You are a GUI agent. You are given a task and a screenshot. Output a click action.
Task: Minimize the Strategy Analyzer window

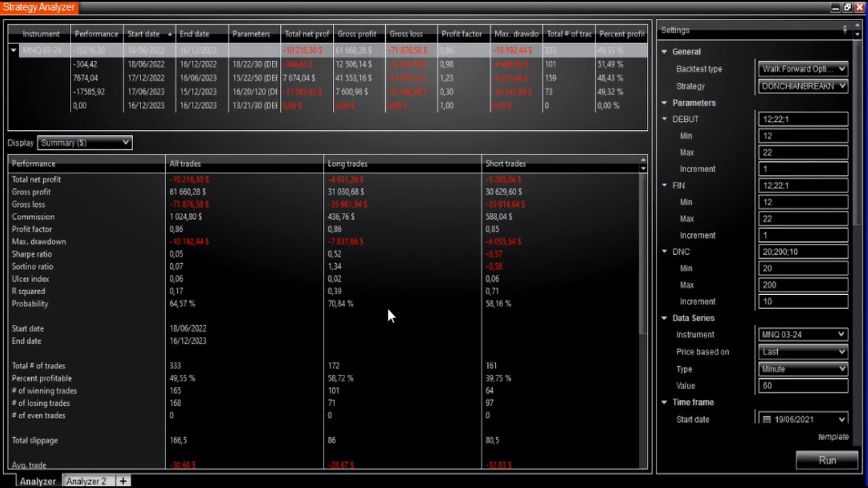pyautogui.click(x=835, y=7)
